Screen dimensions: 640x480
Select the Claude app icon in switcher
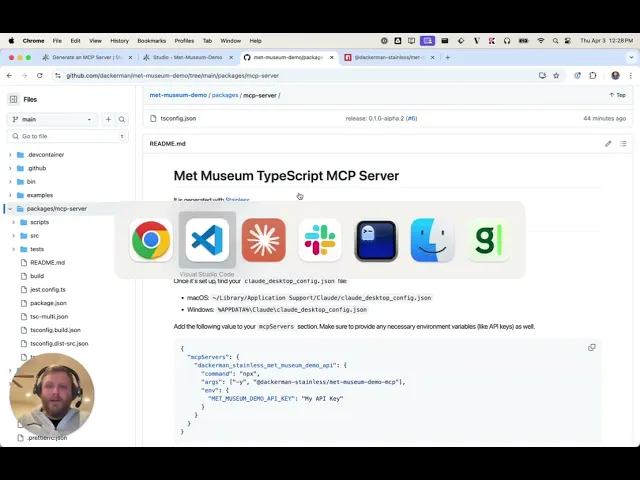pos(264,240)
